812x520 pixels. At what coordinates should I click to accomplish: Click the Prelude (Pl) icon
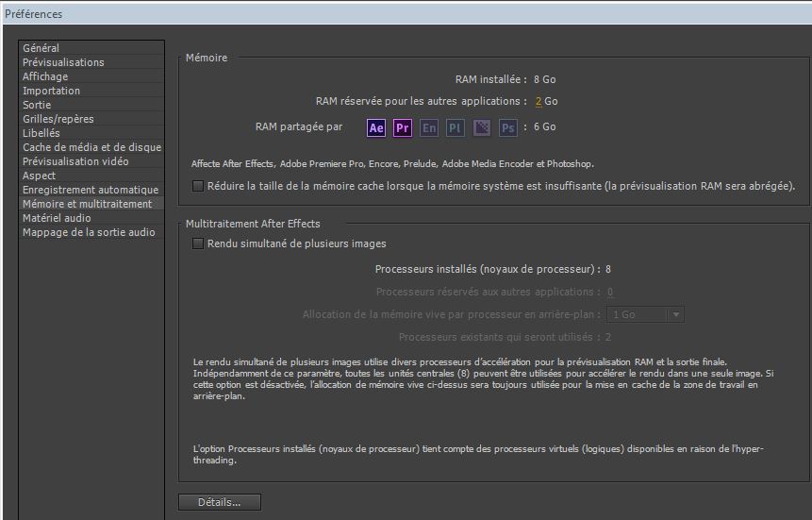pyautogui.click(x=456, y=127)
